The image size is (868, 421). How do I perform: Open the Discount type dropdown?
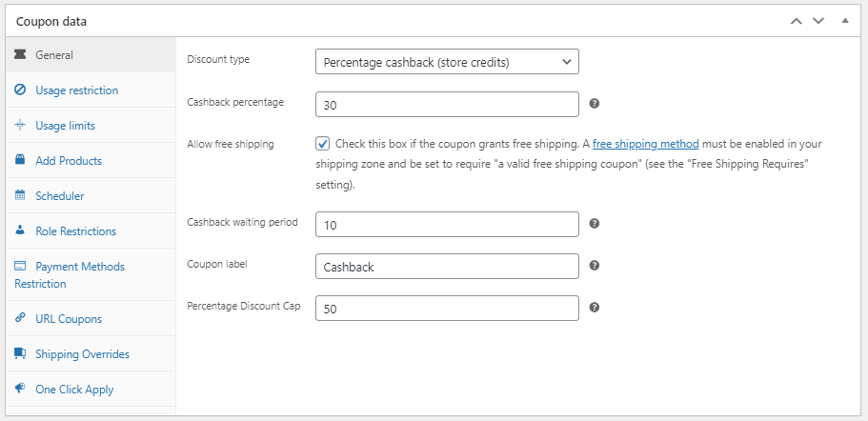click(x=447, y=62)
